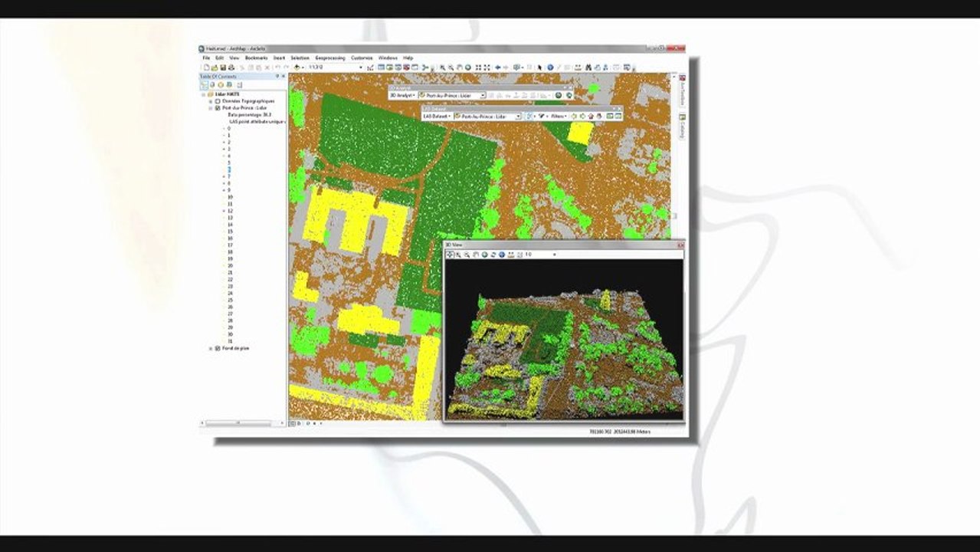
Task: Open the 3D Analyst dropdown menu
Action: 401,96
